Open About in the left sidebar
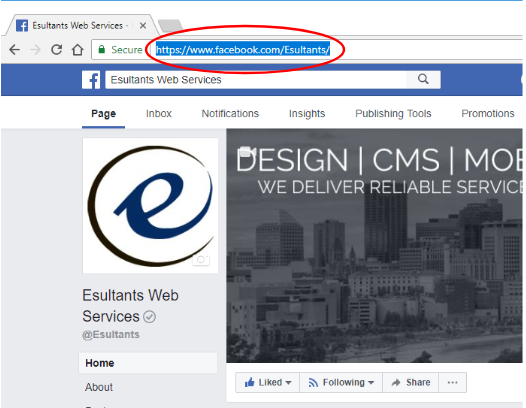 (x=99, y=387)
